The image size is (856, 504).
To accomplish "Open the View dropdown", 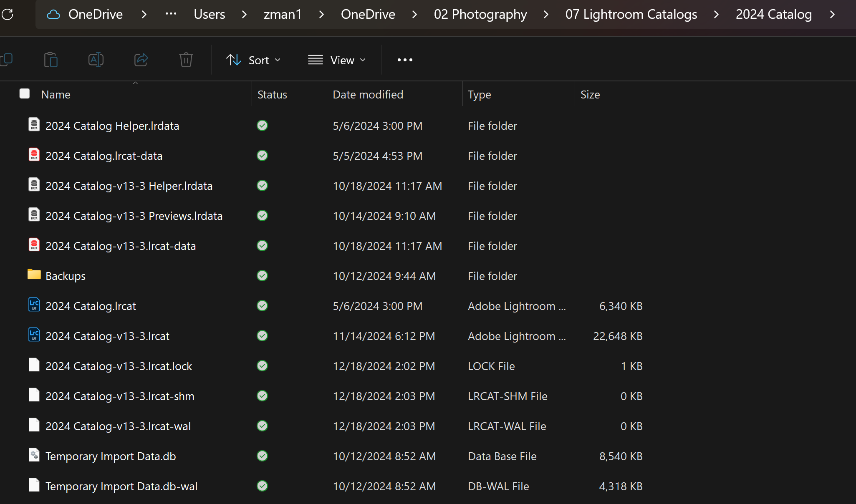I will [337, 60].
